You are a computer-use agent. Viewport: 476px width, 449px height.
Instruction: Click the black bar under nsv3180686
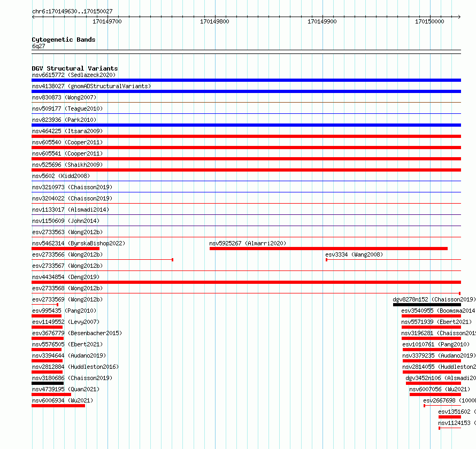[x=48, y=383]
